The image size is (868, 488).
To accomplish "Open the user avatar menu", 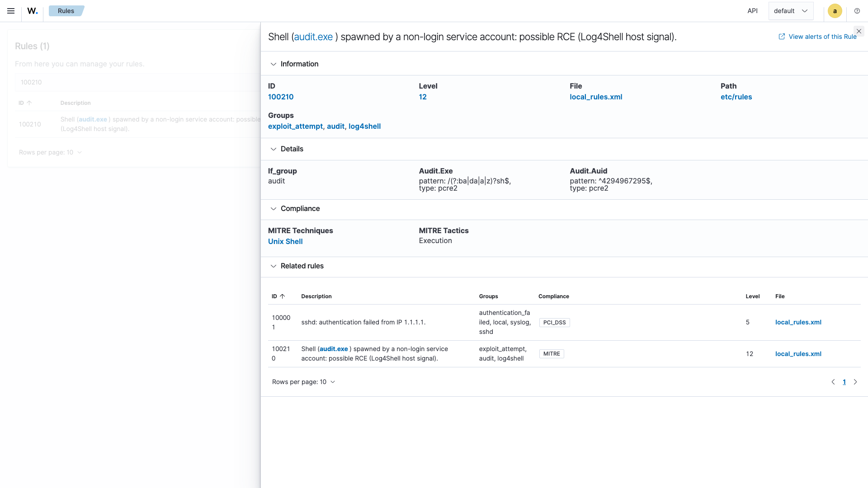I will point(835,11).
